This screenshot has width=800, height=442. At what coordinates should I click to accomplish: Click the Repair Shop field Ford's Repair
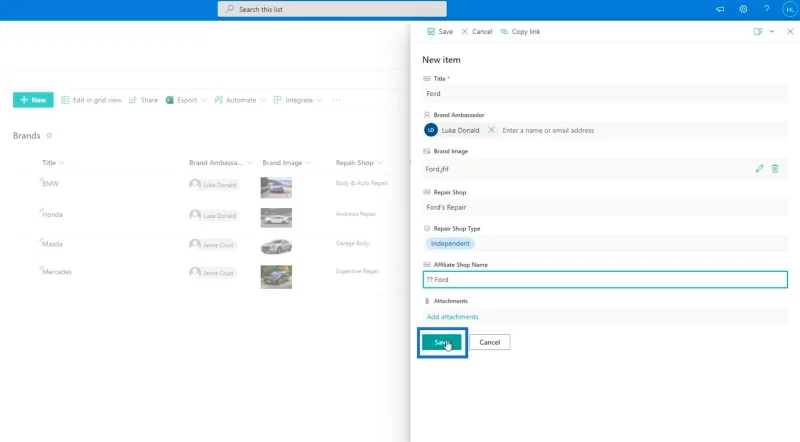(605, 207)
